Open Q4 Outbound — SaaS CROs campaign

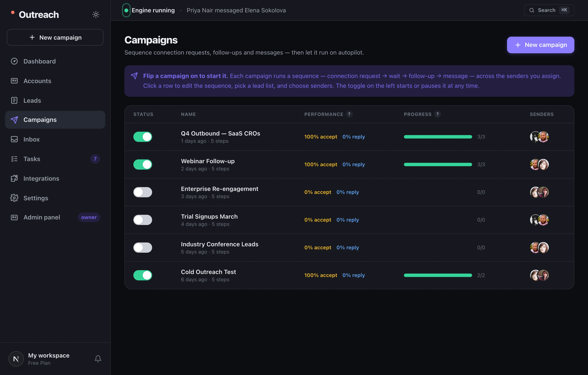pos(349,137)
